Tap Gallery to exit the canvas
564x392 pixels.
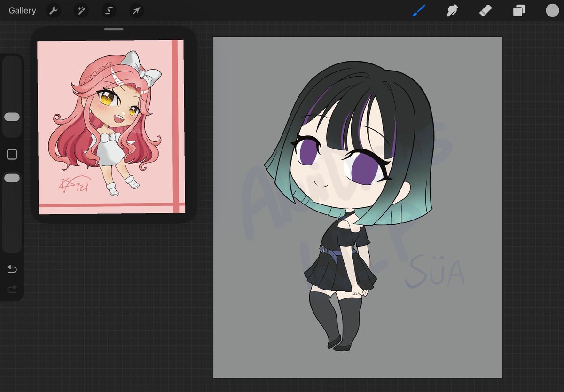coord(22,10)
